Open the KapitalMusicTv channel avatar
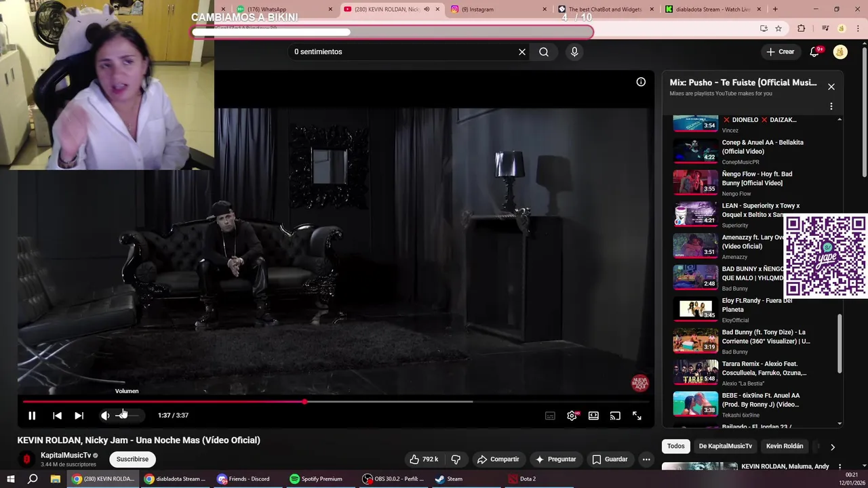 pos(26,460)
